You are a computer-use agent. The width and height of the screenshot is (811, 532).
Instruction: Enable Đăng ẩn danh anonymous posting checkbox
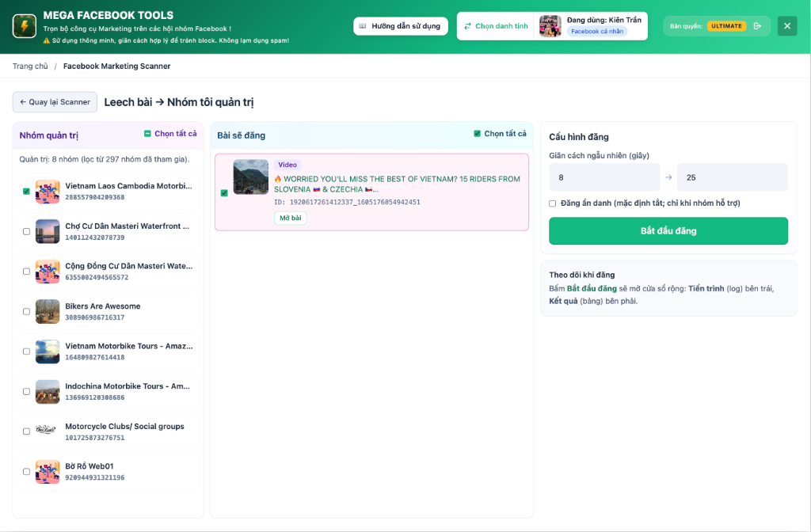coord(552,203)
